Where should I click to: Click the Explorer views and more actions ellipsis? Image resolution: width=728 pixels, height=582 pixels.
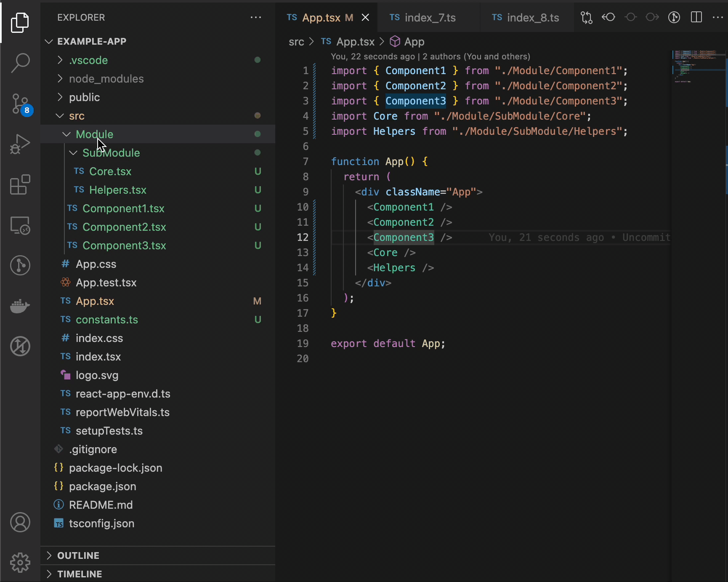click(256, 17)
